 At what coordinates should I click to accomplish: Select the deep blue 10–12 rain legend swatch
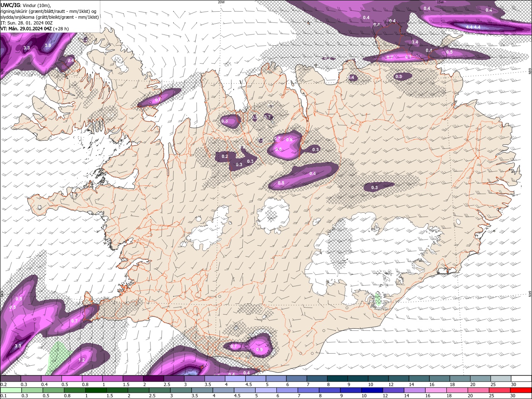(372, 390)
